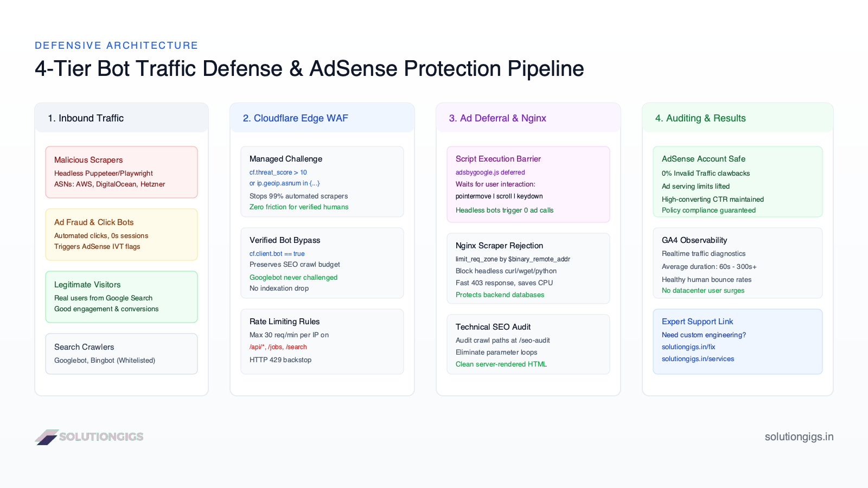Click the limit_req_zone directive line

click(513, 259)
